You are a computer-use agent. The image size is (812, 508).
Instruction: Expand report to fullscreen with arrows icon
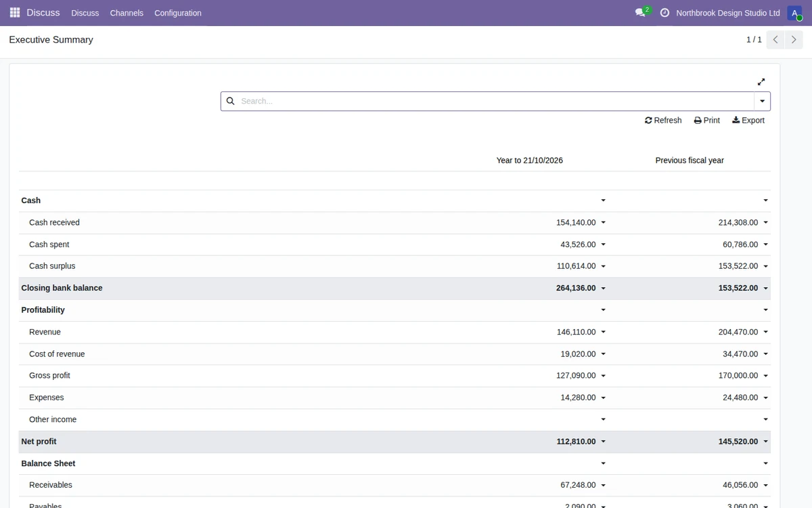pos(761,82)
